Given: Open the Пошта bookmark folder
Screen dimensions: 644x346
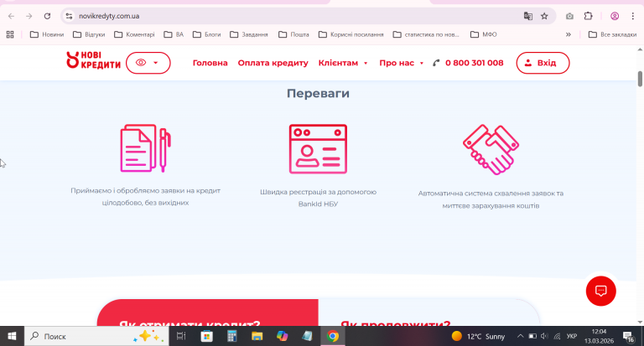Looking at the screenshot, I should point(293,34).
